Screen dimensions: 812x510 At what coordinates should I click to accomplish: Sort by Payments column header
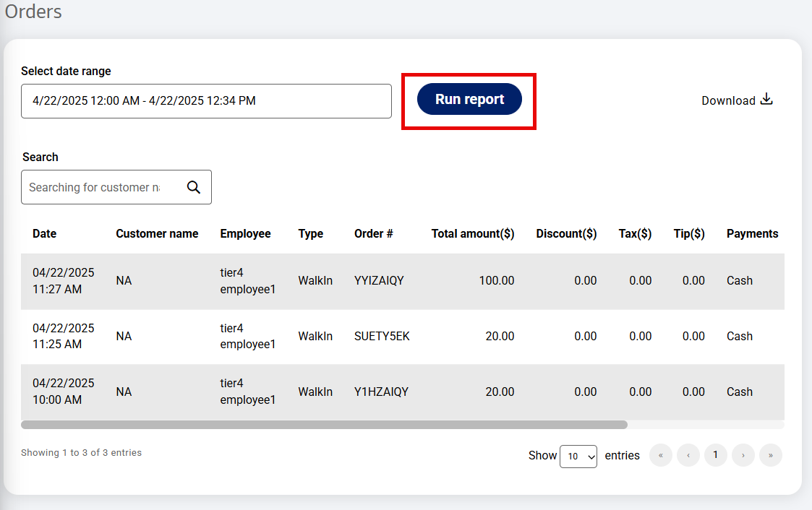752,234
